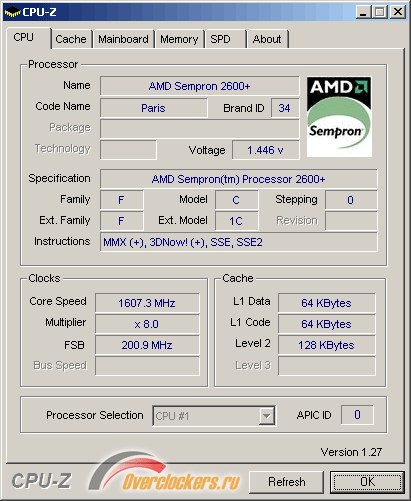Click the L1 Data 64 KBytes value

pos(327,303)
